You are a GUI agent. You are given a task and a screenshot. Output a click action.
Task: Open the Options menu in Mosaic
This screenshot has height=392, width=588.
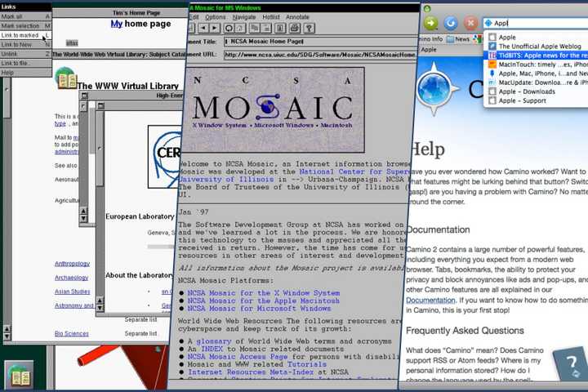[x=216, y=17]
